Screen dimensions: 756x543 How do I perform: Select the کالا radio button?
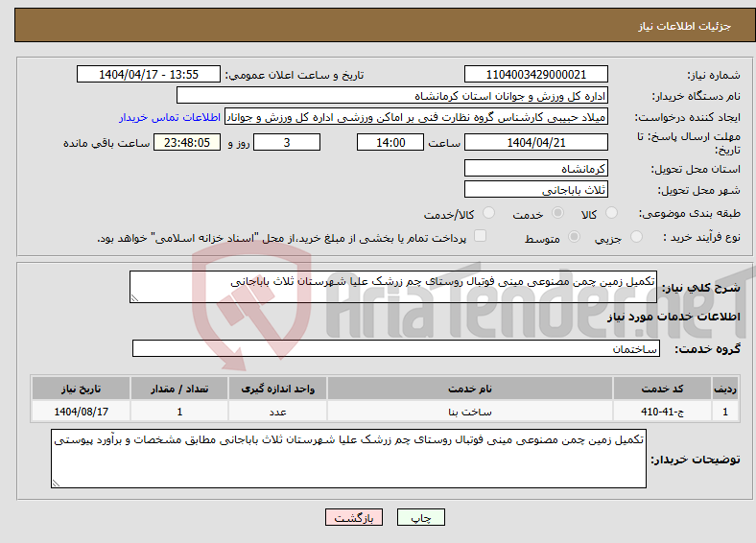(611, 213)
